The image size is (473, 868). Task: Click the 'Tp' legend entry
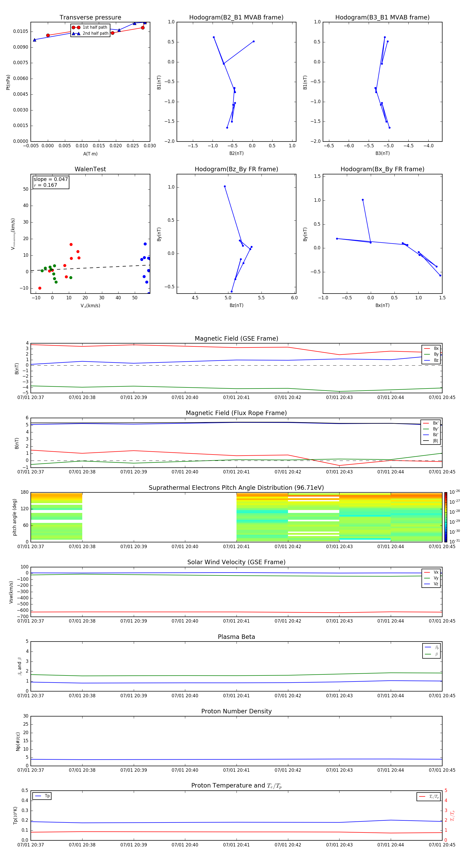[x=42, y=796]
